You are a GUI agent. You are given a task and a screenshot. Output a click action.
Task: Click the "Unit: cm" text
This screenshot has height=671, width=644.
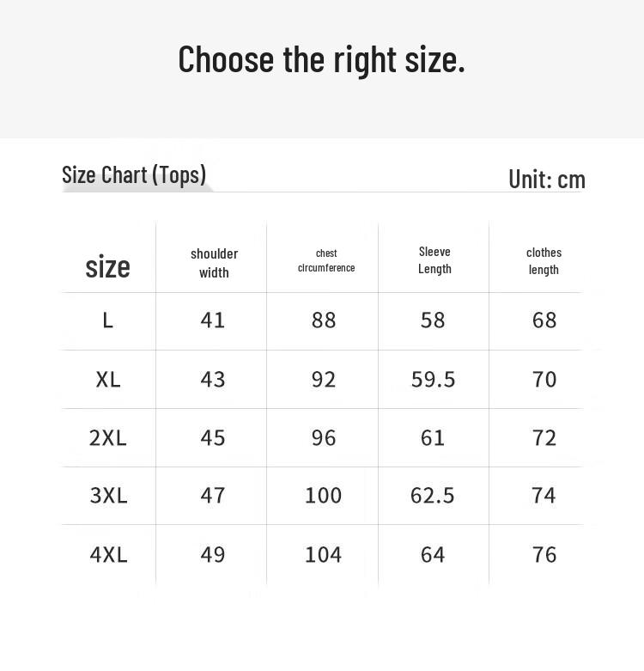546,179
